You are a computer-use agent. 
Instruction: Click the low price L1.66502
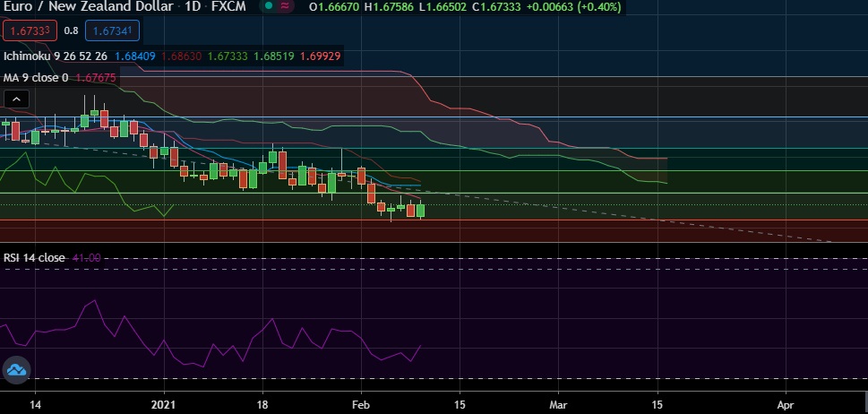(442, 7)
